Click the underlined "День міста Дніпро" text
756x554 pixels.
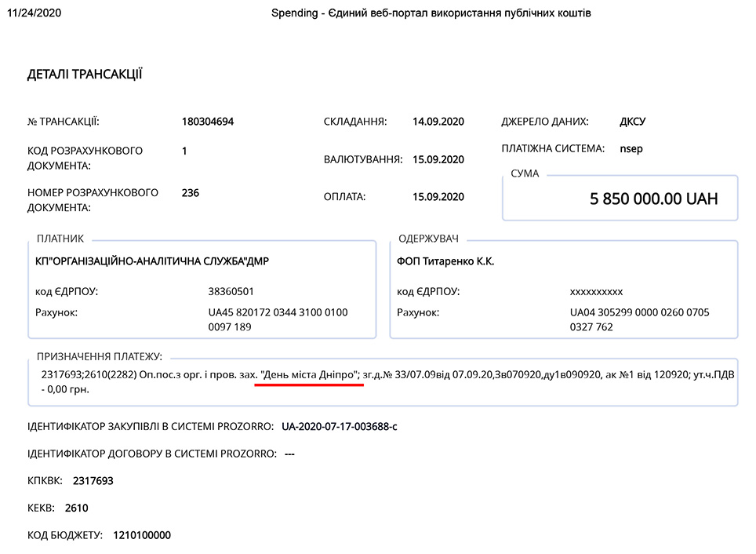tap(309, 375)
